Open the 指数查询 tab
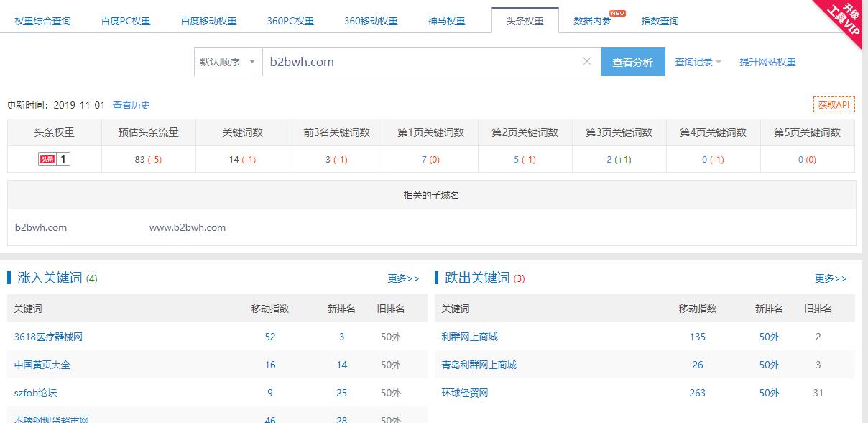Image resolution: width=868 pixels, height=423 pixels. 660,21
